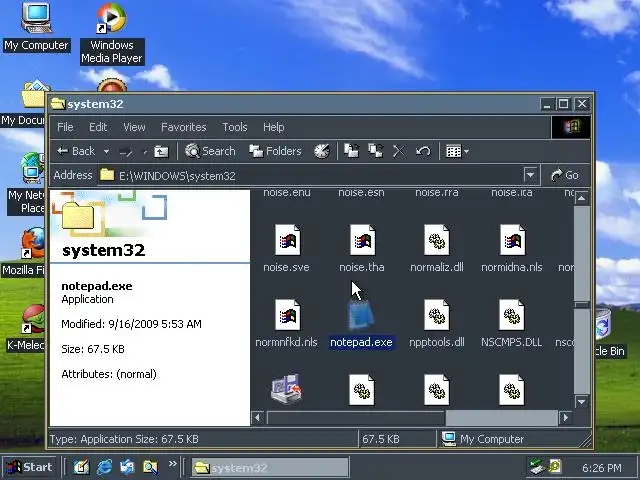Click the horizontal scrollbar left arrow
This screenshot has width=640, height=480.
(258, 418)
